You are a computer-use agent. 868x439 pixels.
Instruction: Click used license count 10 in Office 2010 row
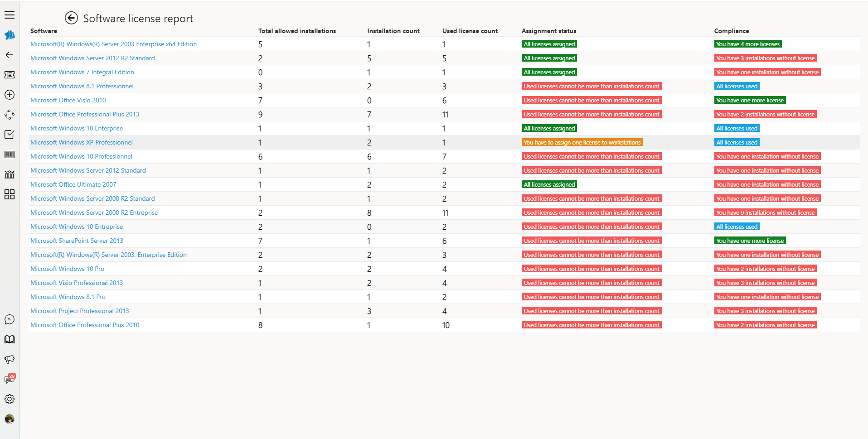point(446,325)
